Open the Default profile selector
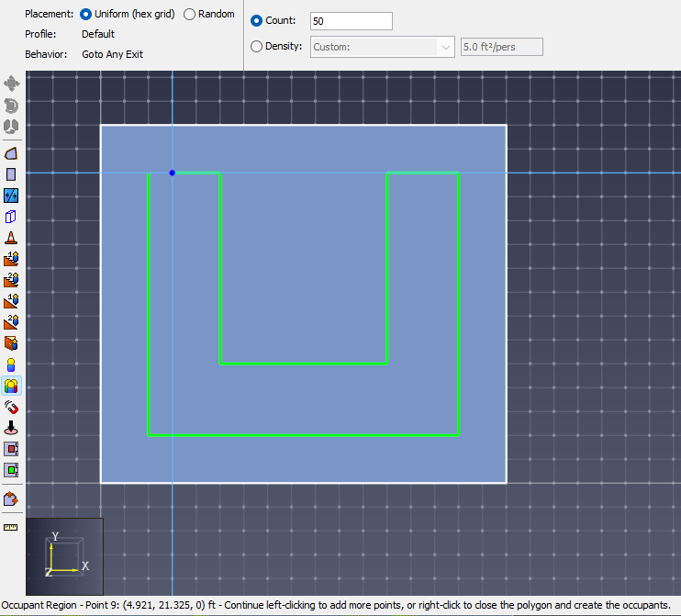Viewport: 681px width, 616px height. coord(98,34)
